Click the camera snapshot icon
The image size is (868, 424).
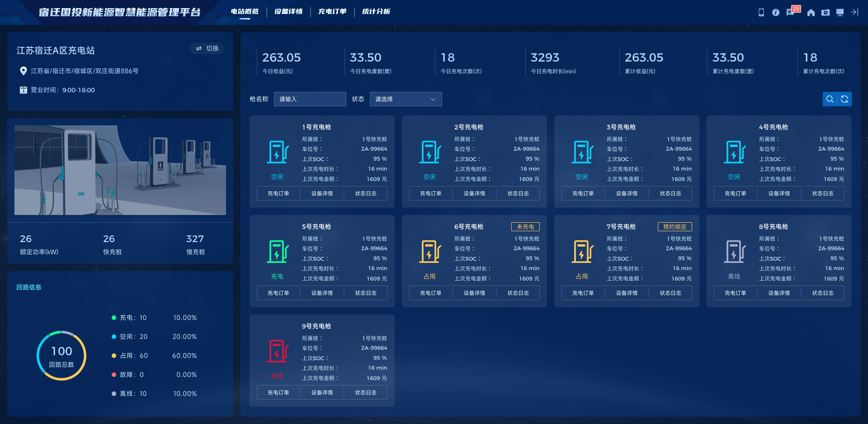point(826,12)
